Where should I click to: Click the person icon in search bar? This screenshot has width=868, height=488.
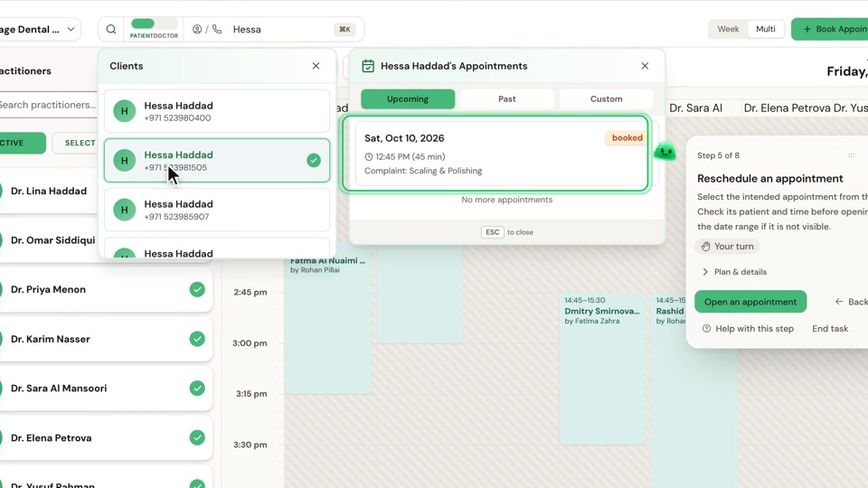pyautogui.click(x=197, y=29)
